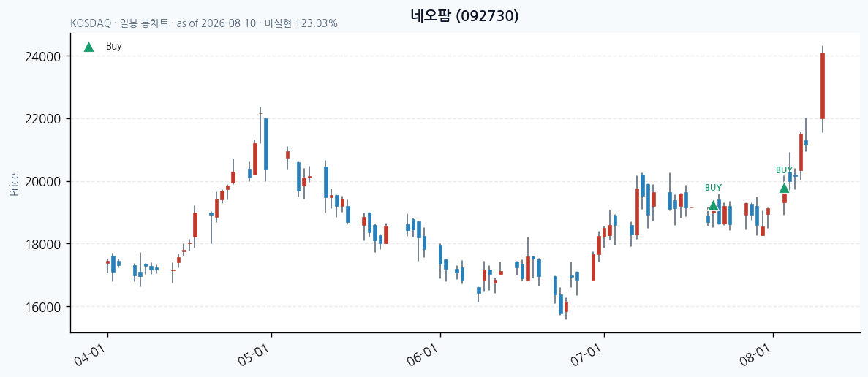Click the 24000 y-axis tick label

42,56
